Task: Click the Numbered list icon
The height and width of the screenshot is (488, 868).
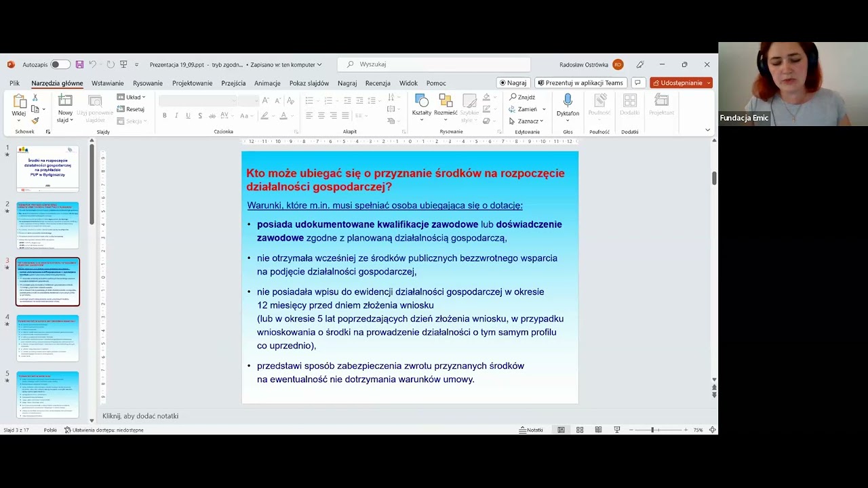Action: [328, 100]
